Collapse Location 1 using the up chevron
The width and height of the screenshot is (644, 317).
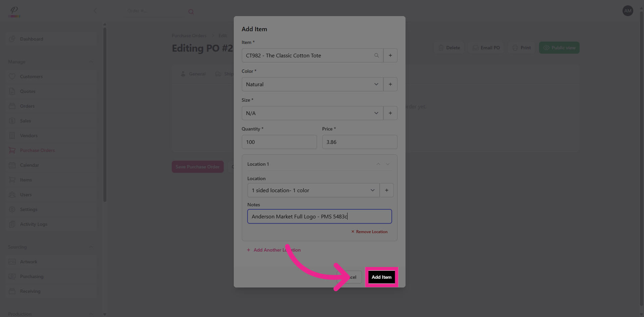click(x=378, y=164)
